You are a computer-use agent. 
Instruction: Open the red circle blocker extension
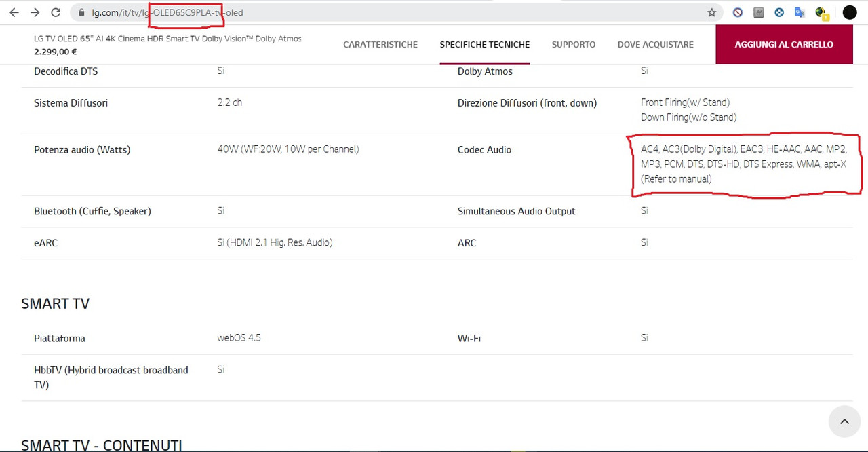738,12
